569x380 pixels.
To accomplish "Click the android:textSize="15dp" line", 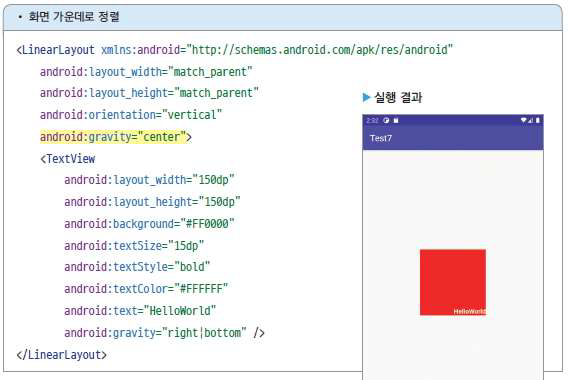I will [x=134, y=246].
